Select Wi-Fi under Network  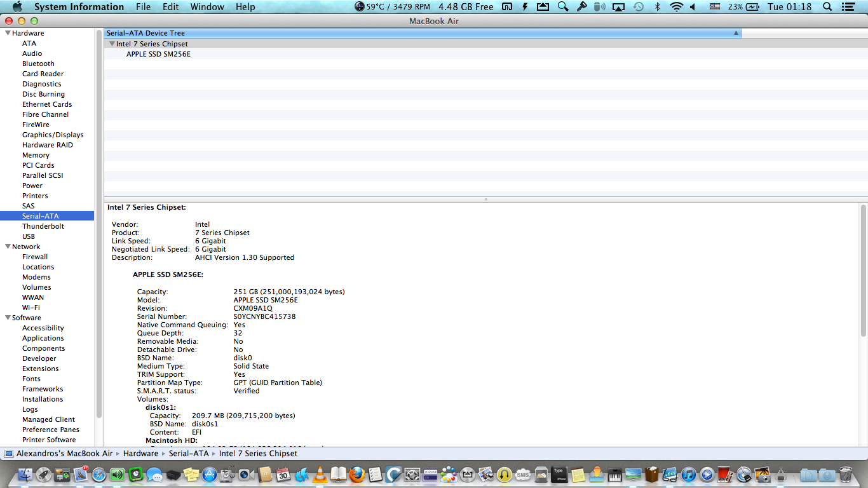[x=31, y=308]
